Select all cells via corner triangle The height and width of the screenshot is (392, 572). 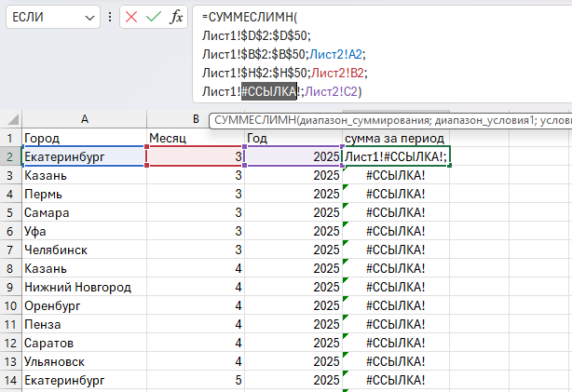[x=10, y=119]
